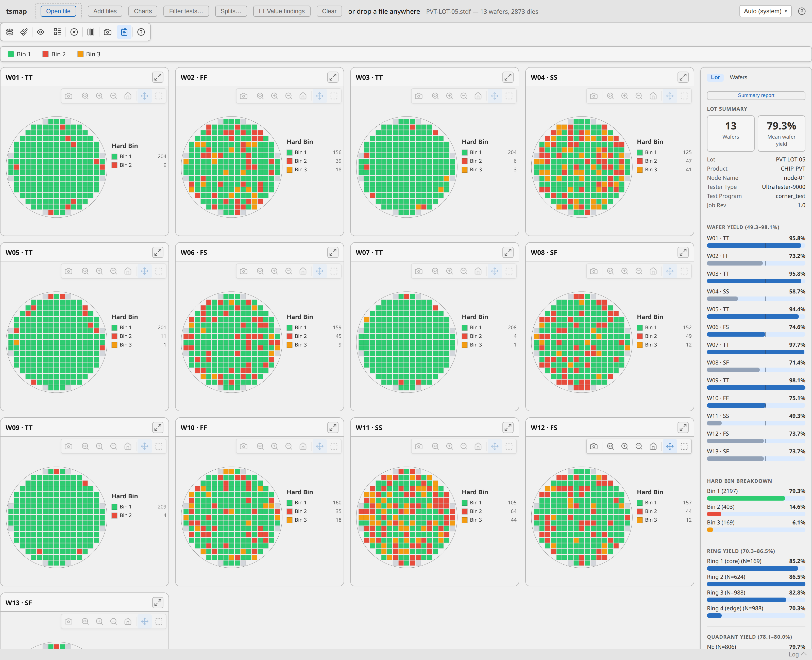The height and width of the screenshot is (660, 812).
Task: Open the Summary report
Action: pyautogui.click(x=756, y=95)
